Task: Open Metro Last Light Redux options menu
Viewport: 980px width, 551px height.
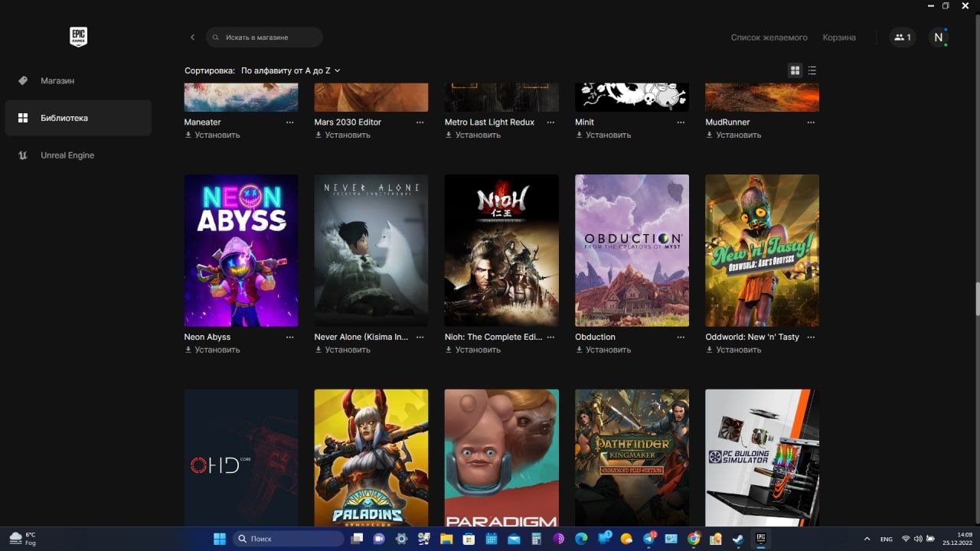Action: 550,122
